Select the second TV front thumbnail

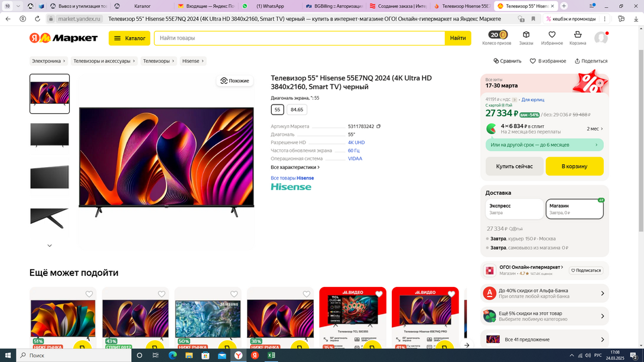50,135
